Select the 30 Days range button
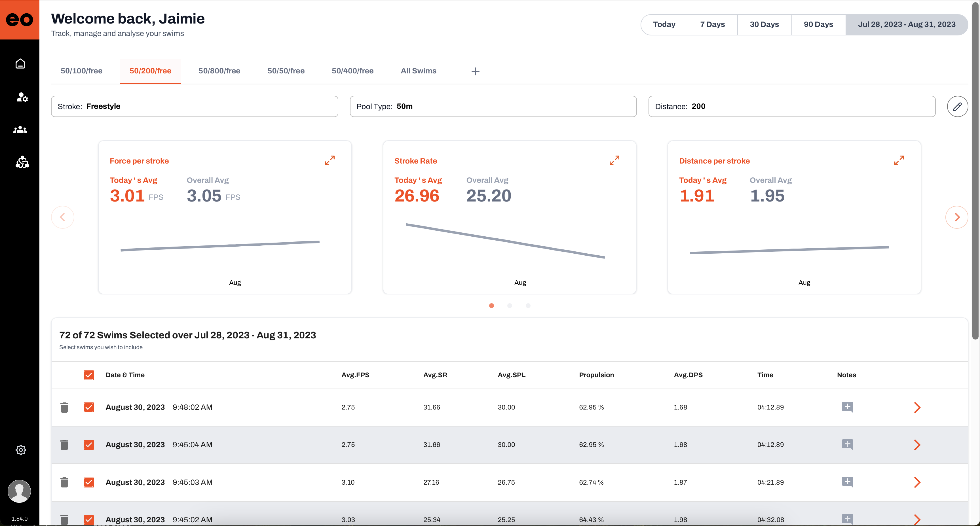Viewport: 980px width, 526px height. click(764, 24)
